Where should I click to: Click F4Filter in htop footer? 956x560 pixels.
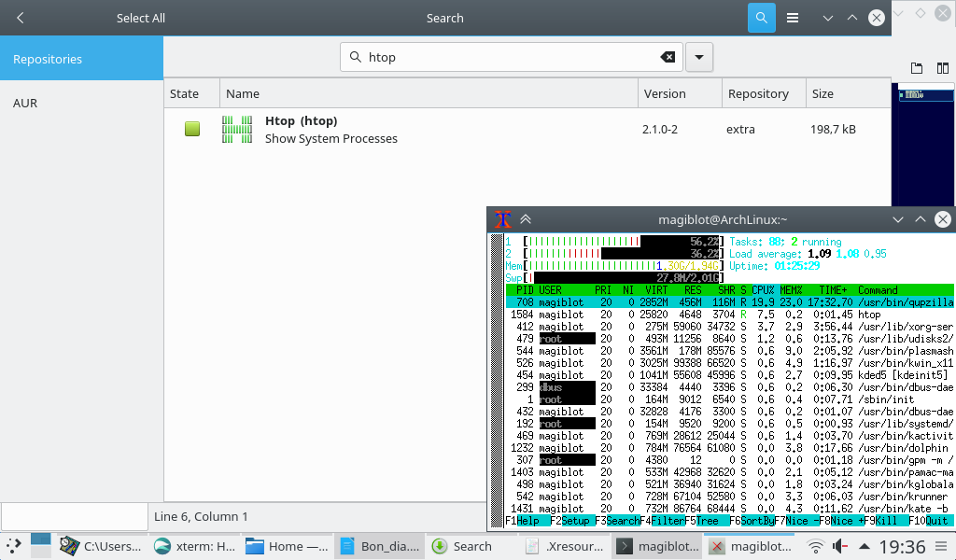[x=662, y=521]
